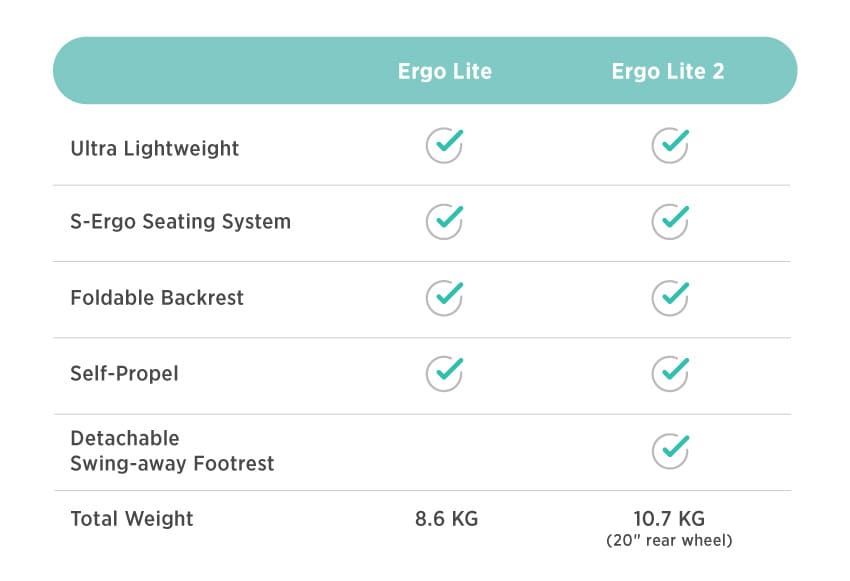This screenshot has height=581, width=850.
Task: Click the S-Ergo Seating System label
Action: click(x=181, y=222)
